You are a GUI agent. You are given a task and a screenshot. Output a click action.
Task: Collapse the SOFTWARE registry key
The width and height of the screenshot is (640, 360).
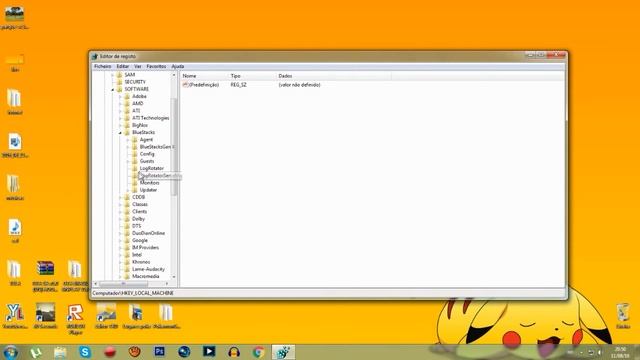click(x=113, y=89)
